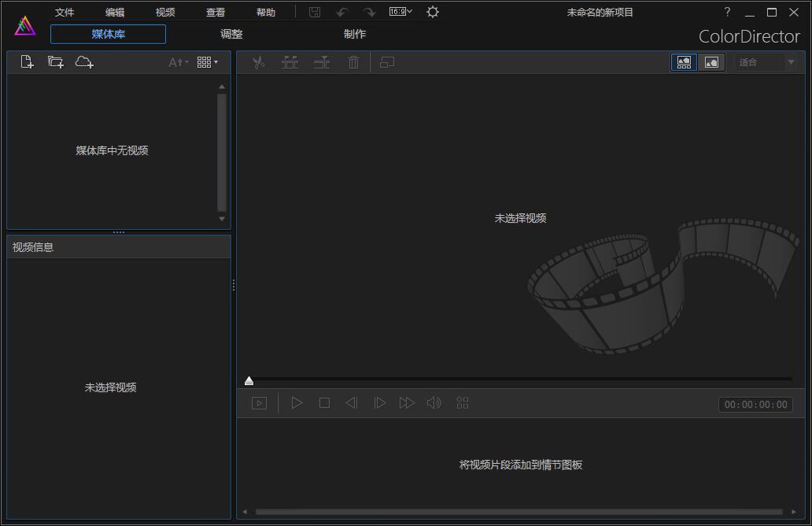The width and height of the screenshot is (812, 526).
Task: Click the four-squares preview quality icon
Action: [x=463, y=403]
